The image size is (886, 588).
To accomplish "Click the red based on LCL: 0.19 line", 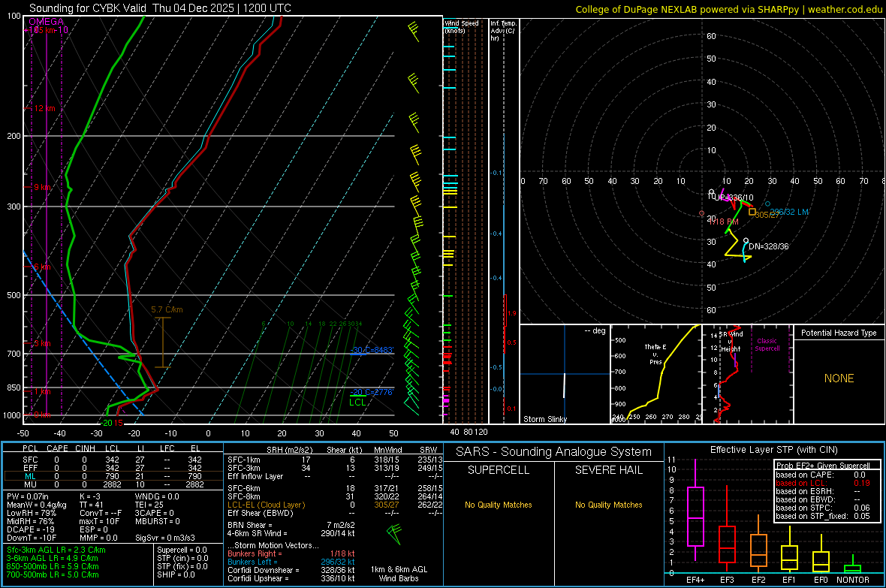I will pyautogui.click(x=823, y=483).
